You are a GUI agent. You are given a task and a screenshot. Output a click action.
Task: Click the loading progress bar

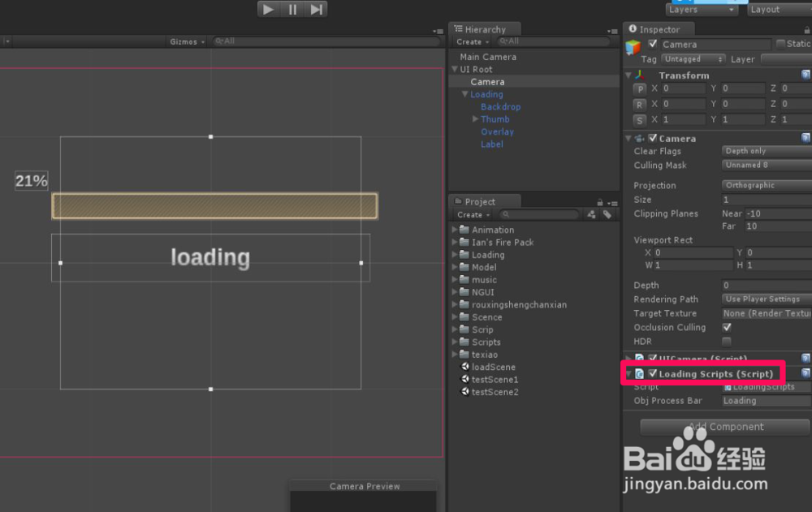pyautogui.click(x=214, y=205)
